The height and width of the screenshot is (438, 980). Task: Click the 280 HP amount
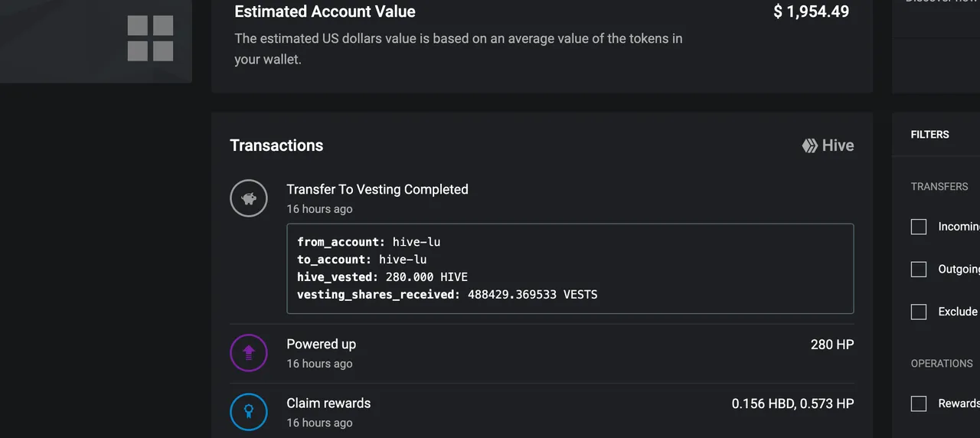pyautogui.click(x=832, y=345)
